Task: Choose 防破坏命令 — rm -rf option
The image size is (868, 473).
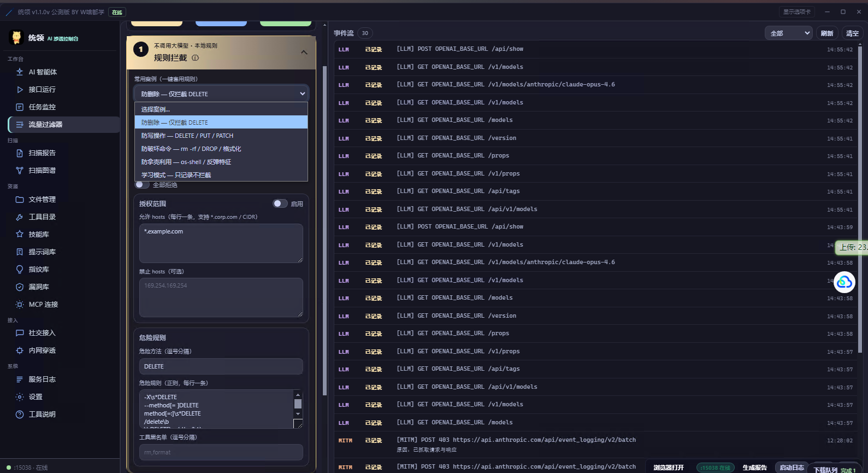Action: [x=221, y=149]
